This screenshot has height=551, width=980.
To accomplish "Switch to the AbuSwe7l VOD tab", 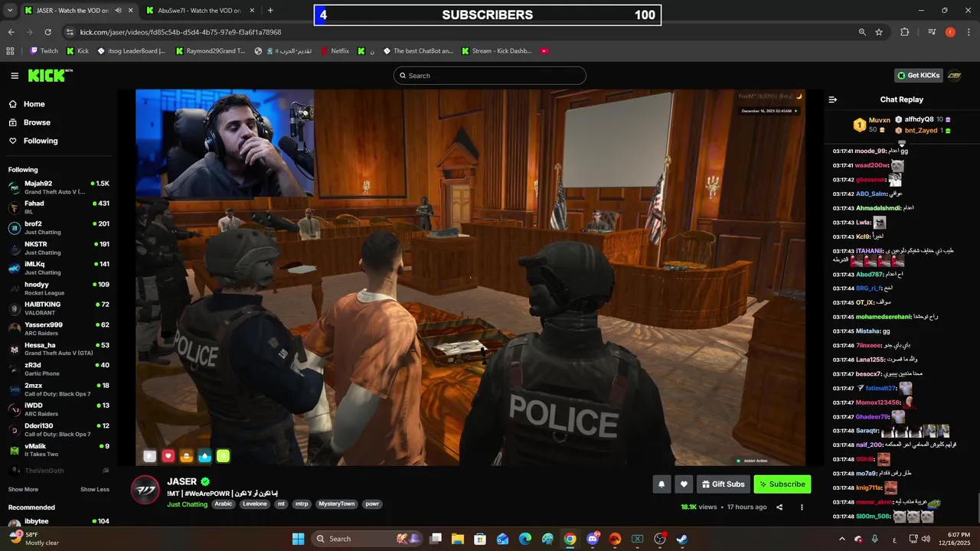I will click(x=200, y=11).
